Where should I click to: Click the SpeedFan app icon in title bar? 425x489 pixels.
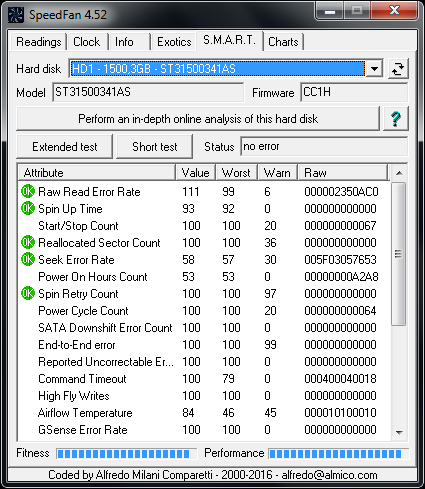tap(16, 15)
